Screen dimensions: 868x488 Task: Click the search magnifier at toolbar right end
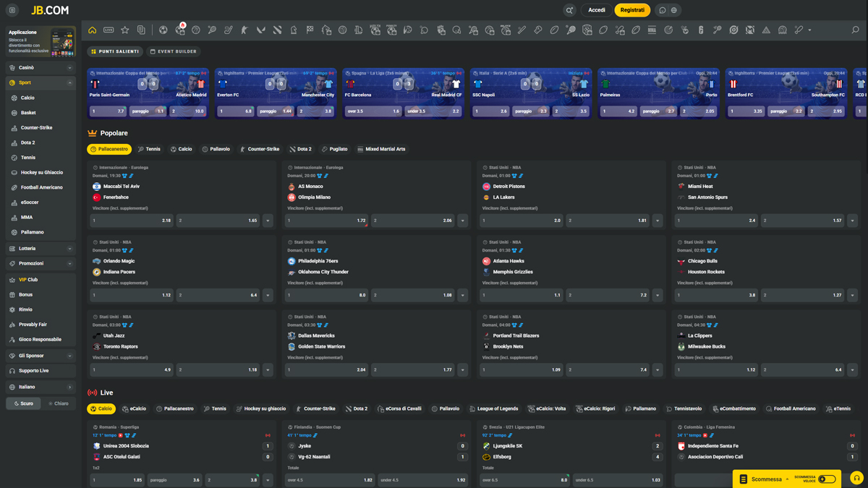855,30
